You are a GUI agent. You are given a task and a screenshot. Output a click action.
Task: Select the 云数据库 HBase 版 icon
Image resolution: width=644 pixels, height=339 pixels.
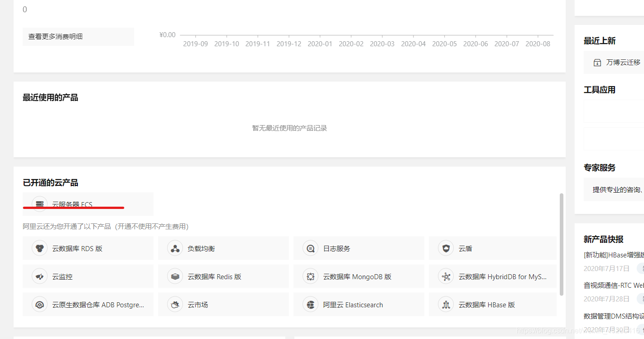(446, 305)
